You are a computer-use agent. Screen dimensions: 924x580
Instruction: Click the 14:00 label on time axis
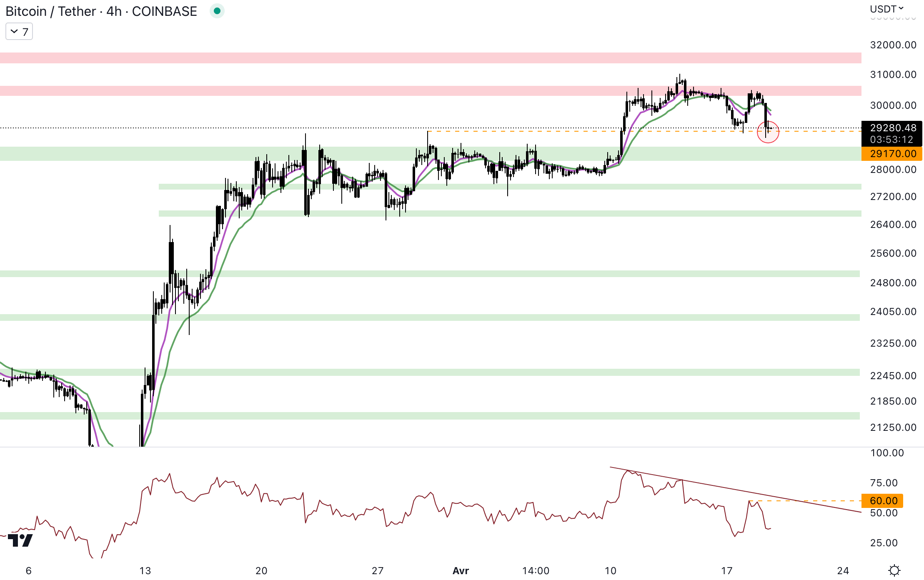(536, 571)
